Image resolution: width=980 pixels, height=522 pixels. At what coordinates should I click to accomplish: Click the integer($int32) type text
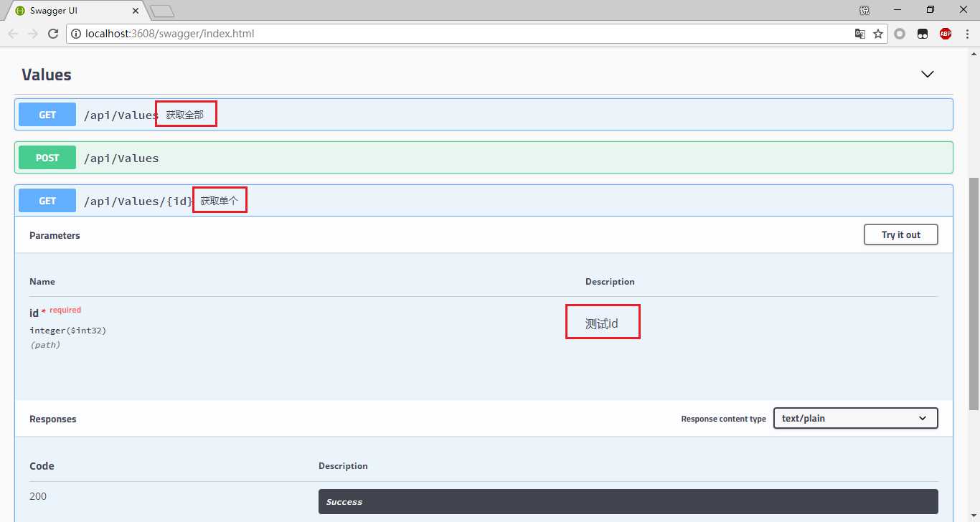[x=68, y=331]
